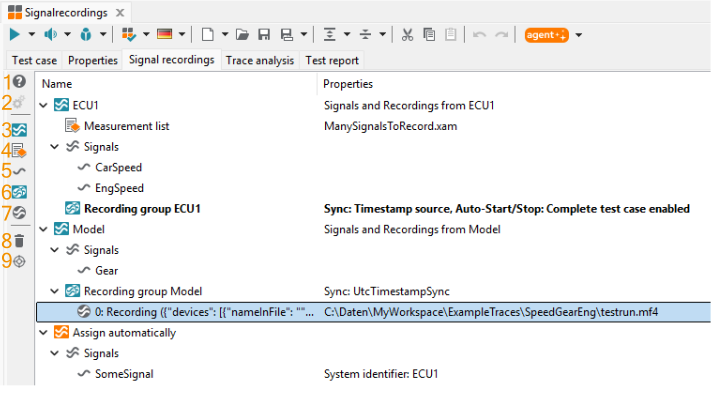
Task: Collapse the Model tree node
Action: [x=44, y=229]
